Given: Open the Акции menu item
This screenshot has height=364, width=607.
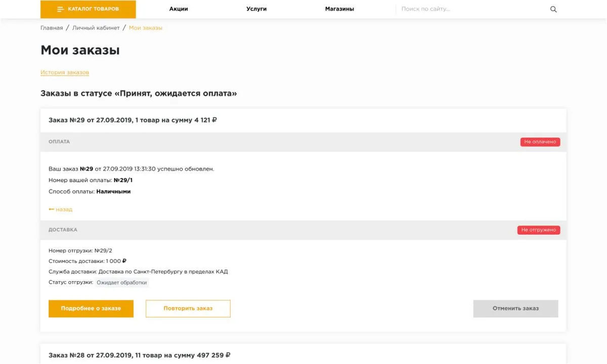Looking at the screenshot, I should point(179,9).
